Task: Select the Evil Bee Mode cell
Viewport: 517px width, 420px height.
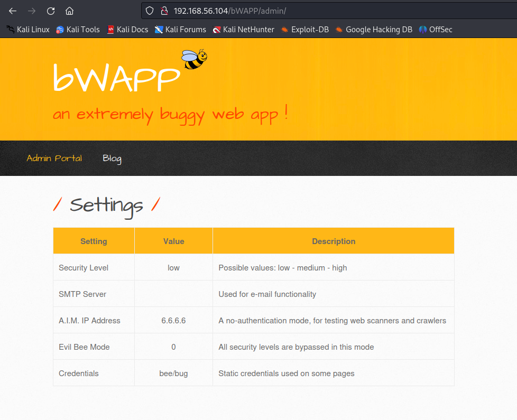Action: coord(94,347)
